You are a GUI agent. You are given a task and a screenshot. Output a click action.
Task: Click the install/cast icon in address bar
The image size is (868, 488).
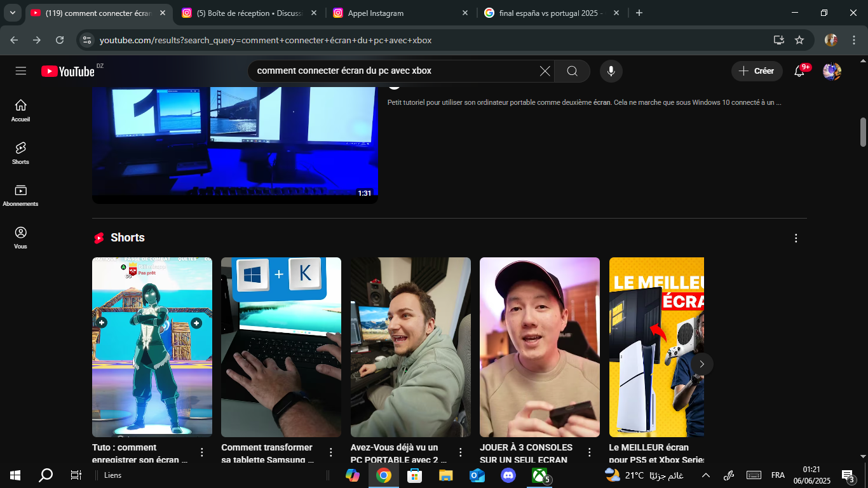(778, 40)
